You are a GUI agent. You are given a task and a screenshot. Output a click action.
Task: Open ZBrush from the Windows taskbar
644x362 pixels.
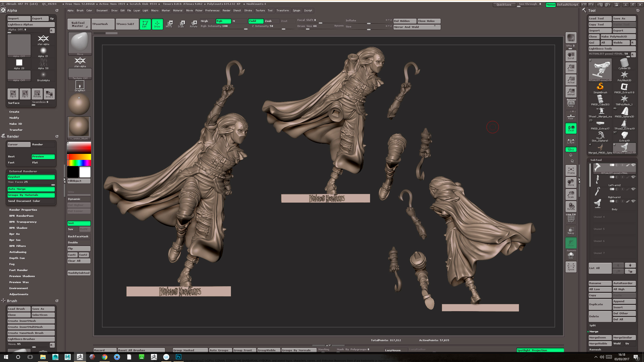[x=80, y=357]
